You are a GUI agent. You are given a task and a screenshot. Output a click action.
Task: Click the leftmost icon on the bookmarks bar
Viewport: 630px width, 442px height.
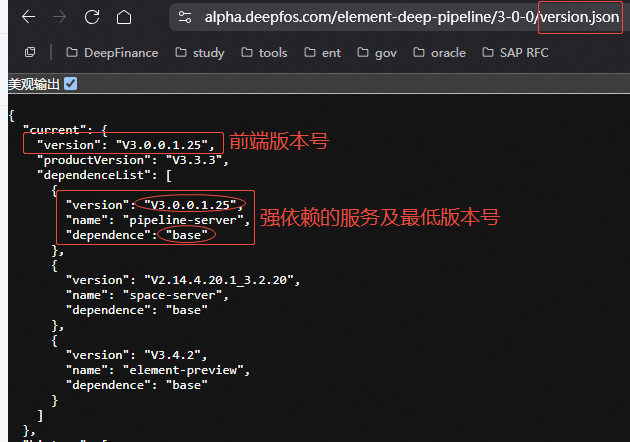pos(30,52)
